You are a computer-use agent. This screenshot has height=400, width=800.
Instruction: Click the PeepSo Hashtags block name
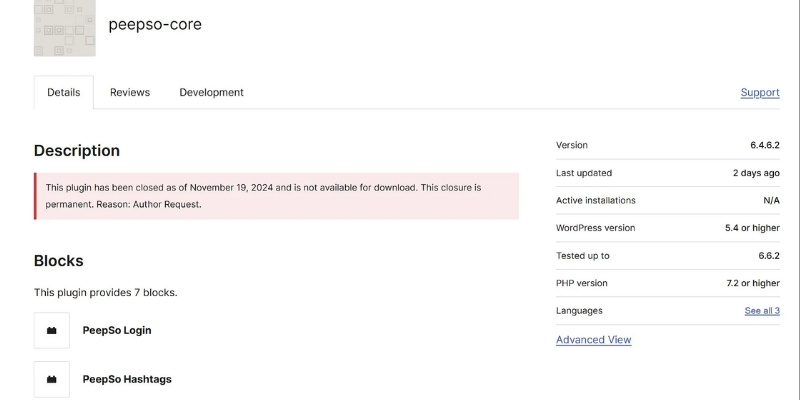pos(127,379)
